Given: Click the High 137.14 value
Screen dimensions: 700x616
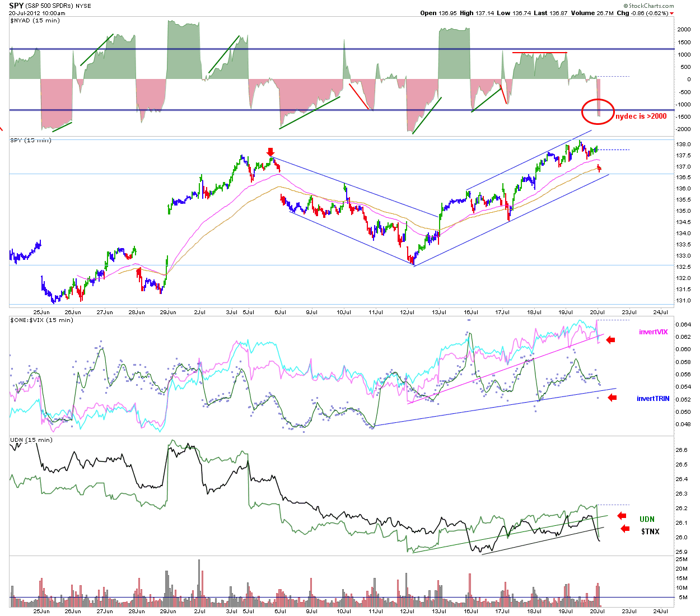Looking at the screenshot, I should pos(477,13).
